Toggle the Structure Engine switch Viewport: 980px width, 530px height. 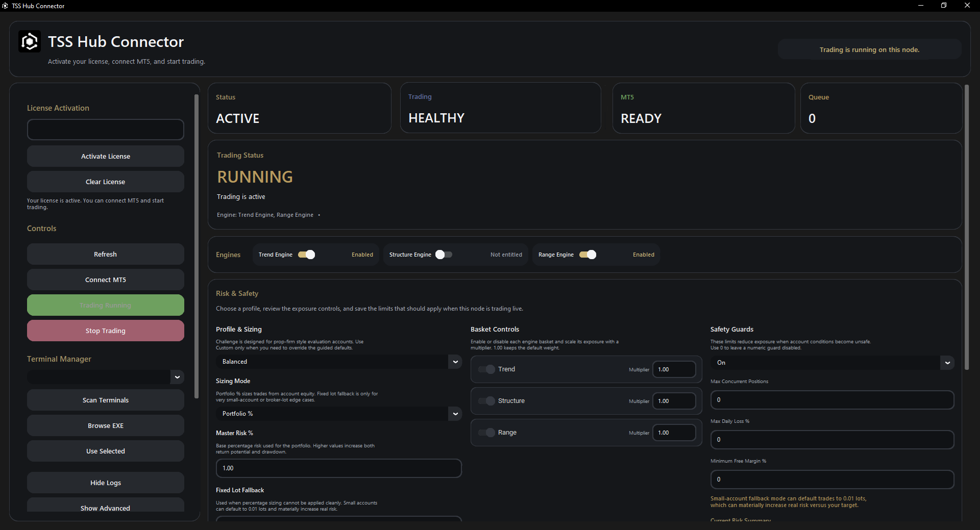(x=444, y=255)
